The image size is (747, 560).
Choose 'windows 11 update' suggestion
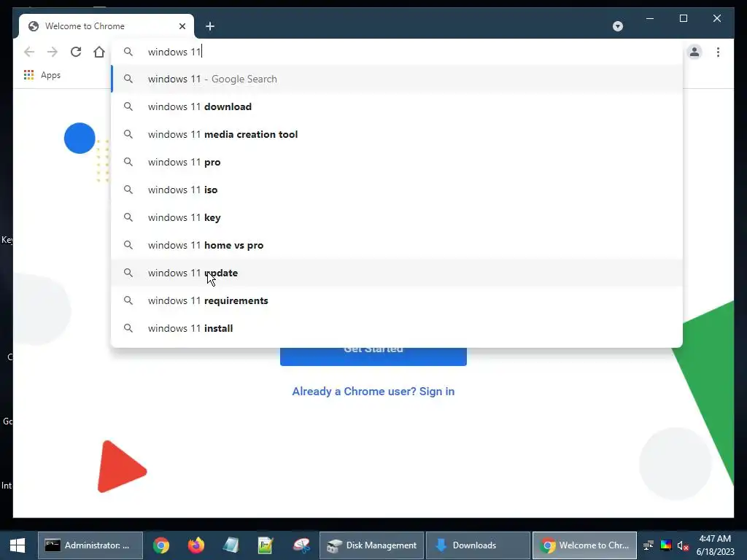397,273
